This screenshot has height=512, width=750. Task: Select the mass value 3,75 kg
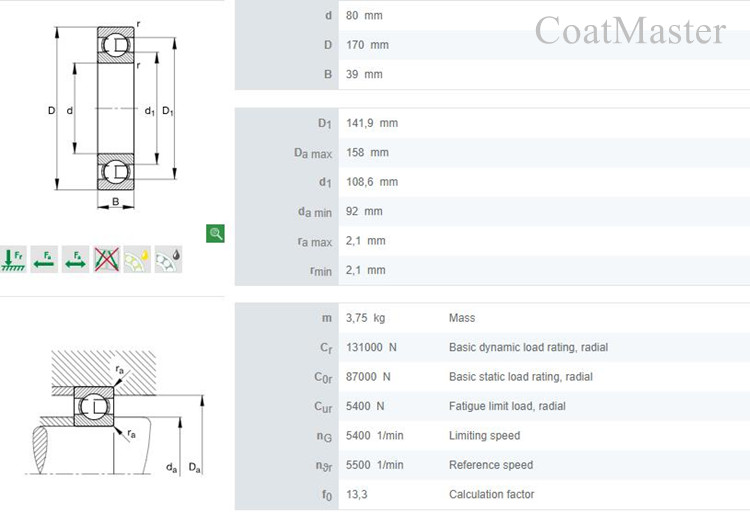coord(365,318)
